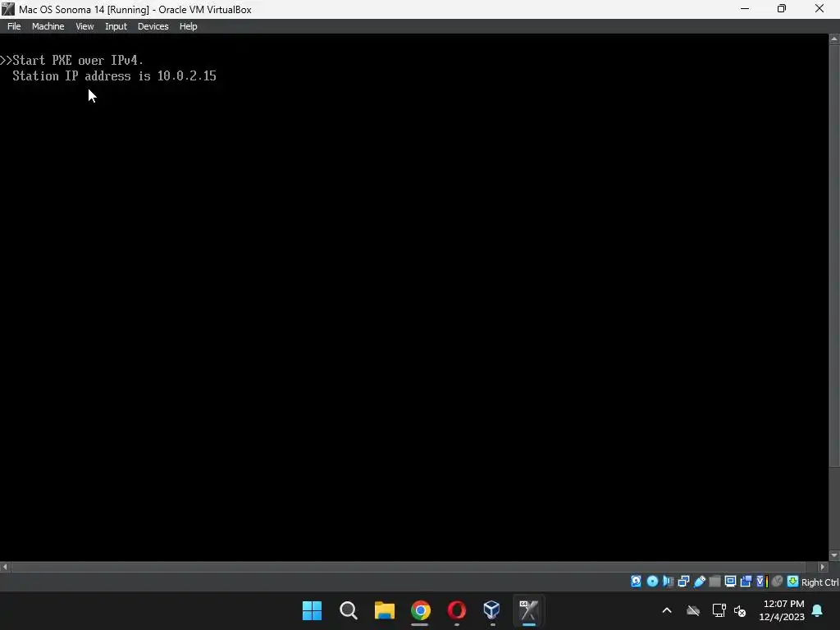The image size is (840, 630).
Task: Click the VirtualBox window title bar icon
Action: click(x=8, y=9)
